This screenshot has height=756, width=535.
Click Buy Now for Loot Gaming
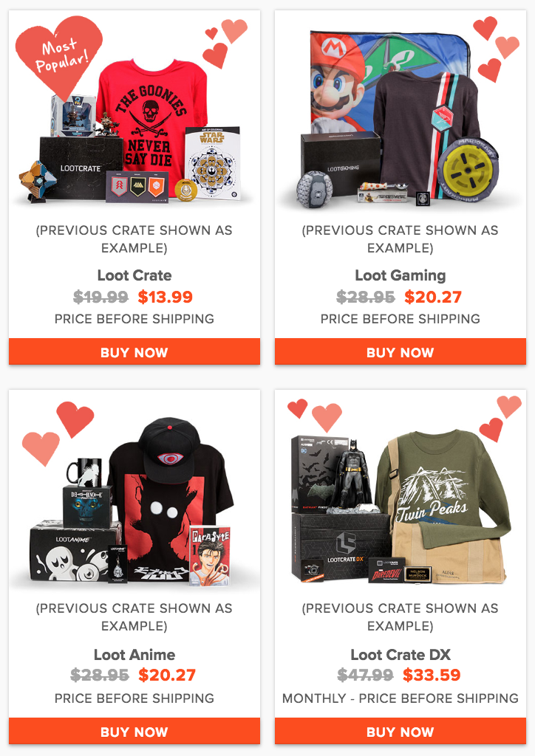click(x=401, y=352)
